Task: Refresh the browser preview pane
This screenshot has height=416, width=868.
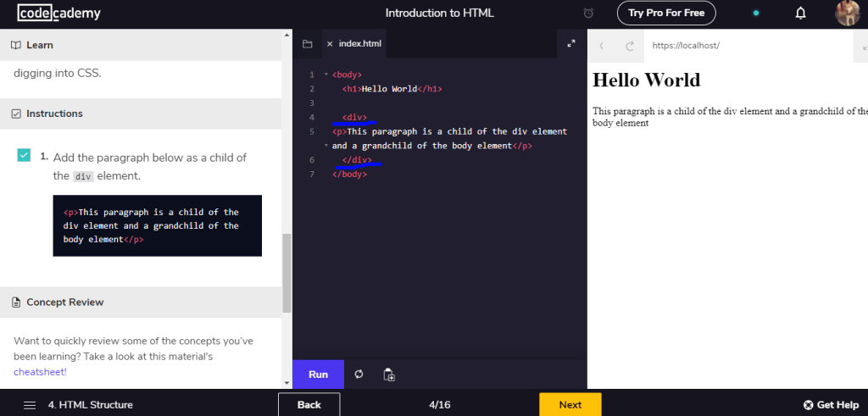Action: (630, 46)
